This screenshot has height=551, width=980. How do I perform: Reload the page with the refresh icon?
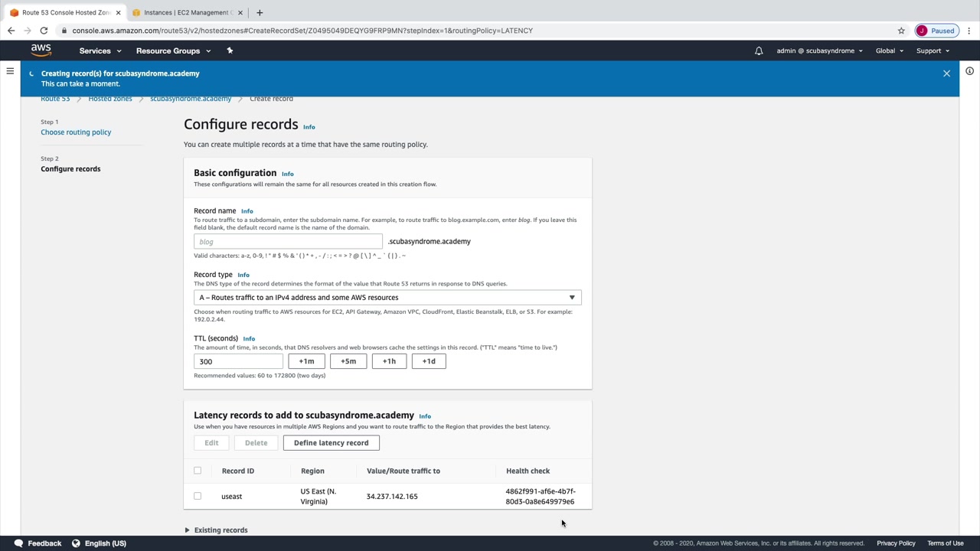coord(44,31)
